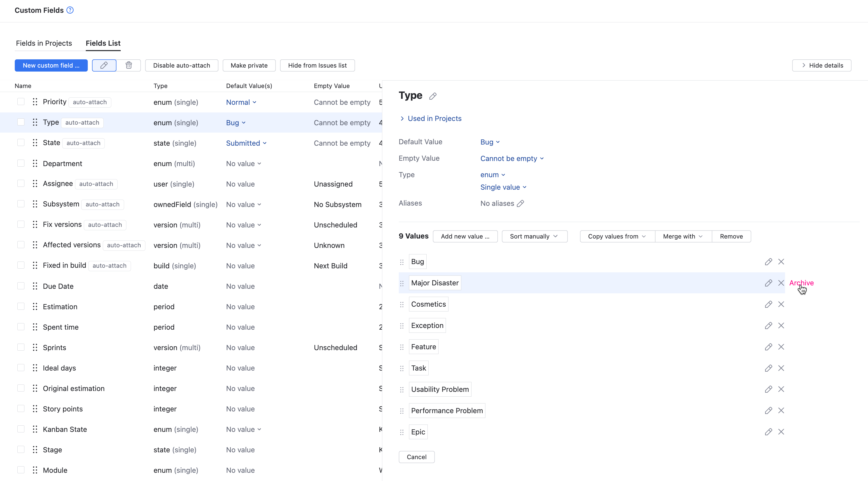Screen dimensions: 868x481
Task: Click the New custom field button
Action: 51,65
